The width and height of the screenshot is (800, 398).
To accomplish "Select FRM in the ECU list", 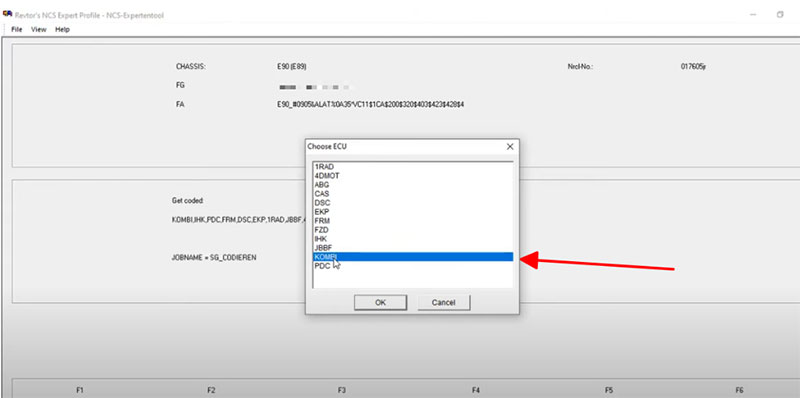I will [x=413, y=221].
